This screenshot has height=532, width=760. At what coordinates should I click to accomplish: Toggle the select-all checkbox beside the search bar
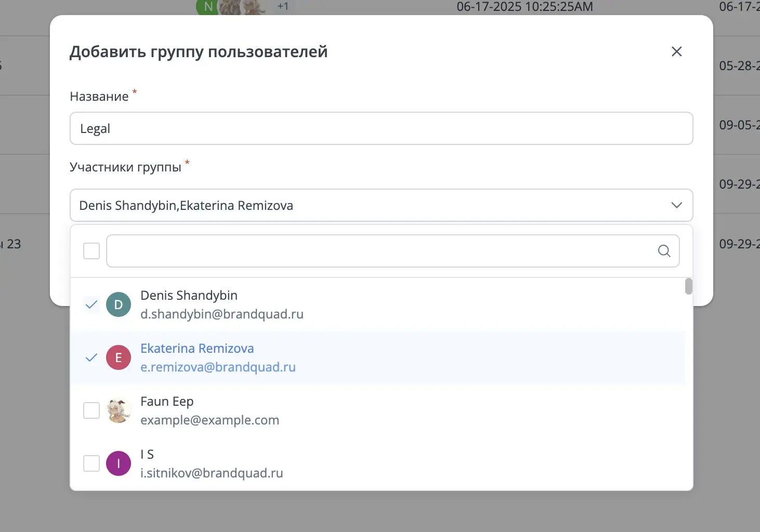[91, 250]
